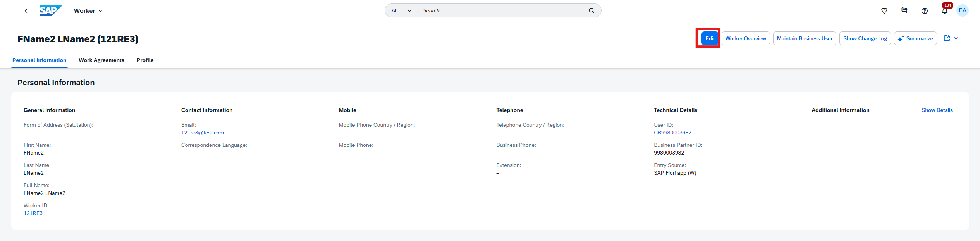Click the Additional Information heading
The image size is (980, 241).
(841, 110)
